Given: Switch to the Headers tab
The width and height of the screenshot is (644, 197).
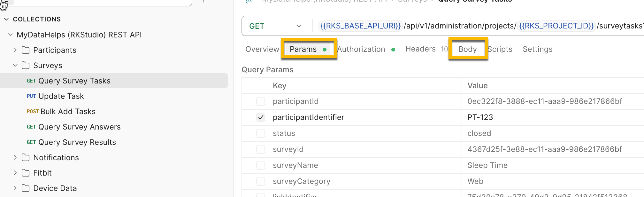Looking at the screenshot, I should (426, 49).
